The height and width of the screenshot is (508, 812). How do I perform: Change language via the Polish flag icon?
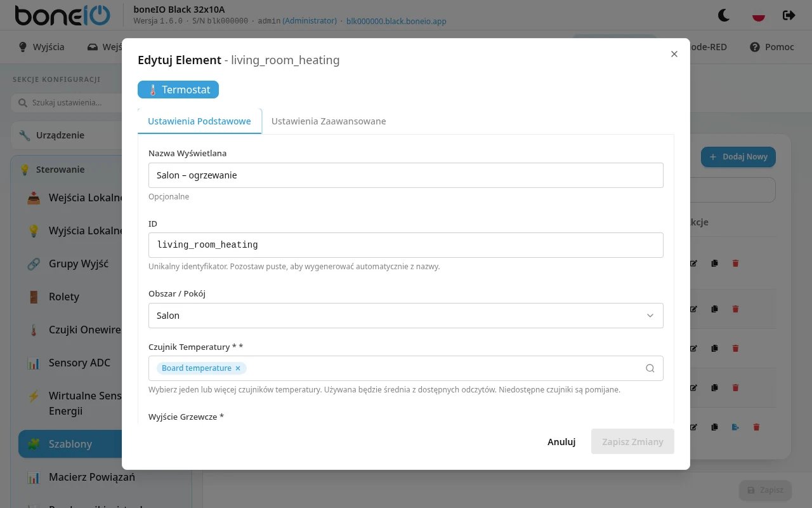coord(758,15)
